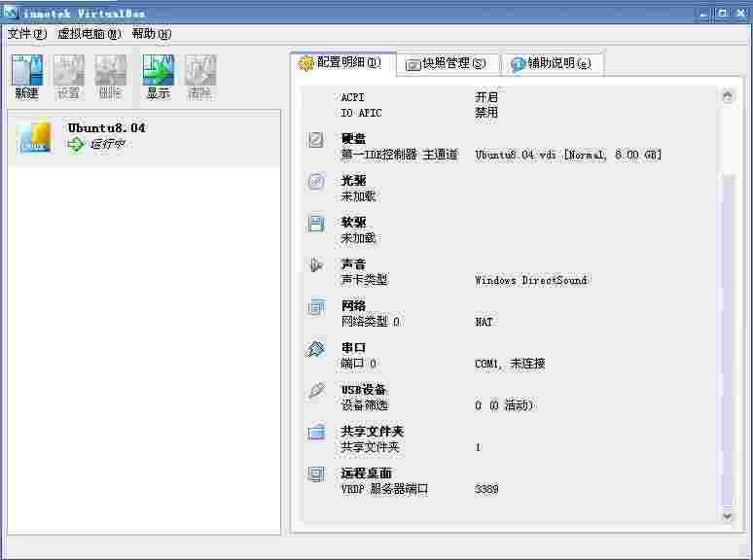Click the 设备筛选 label
This screenshot has width=753, height=560.
364,405
